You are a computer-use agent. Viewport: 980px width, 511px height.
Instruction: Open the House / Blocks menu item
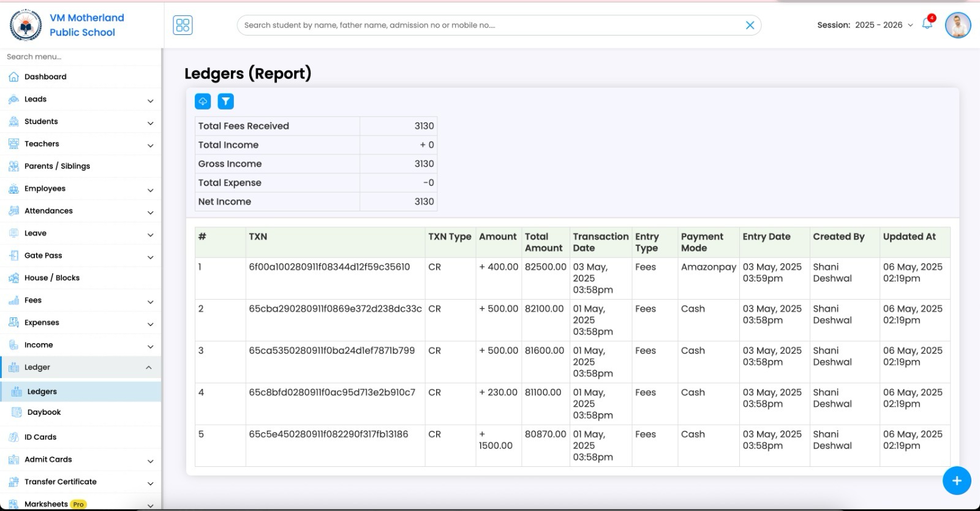point(80,278)
